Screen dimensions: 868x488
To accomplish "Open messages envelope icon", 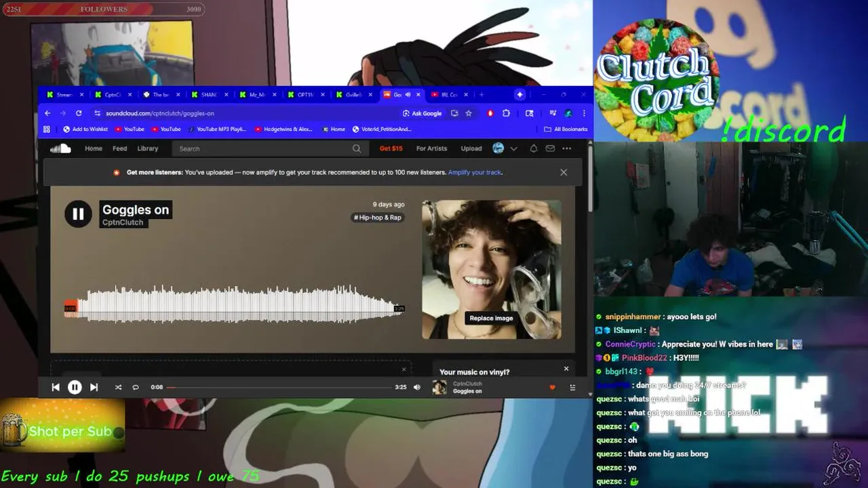I will (x=550, y=148).
